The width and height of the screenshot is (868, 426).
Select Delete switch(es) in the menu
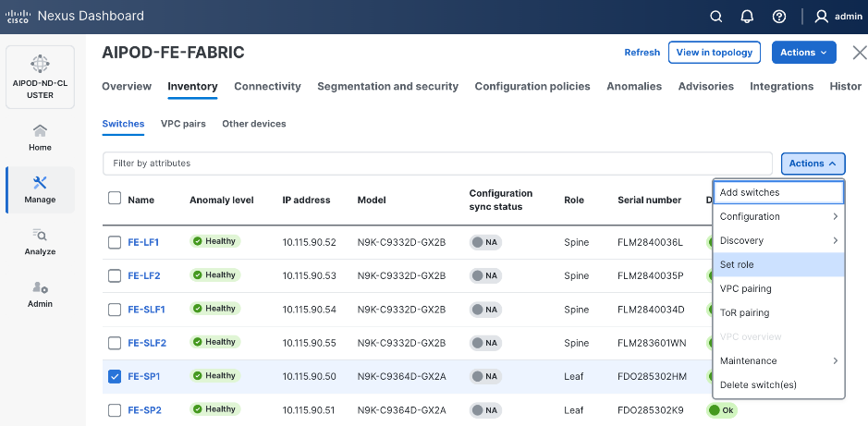tap(758, 384)
